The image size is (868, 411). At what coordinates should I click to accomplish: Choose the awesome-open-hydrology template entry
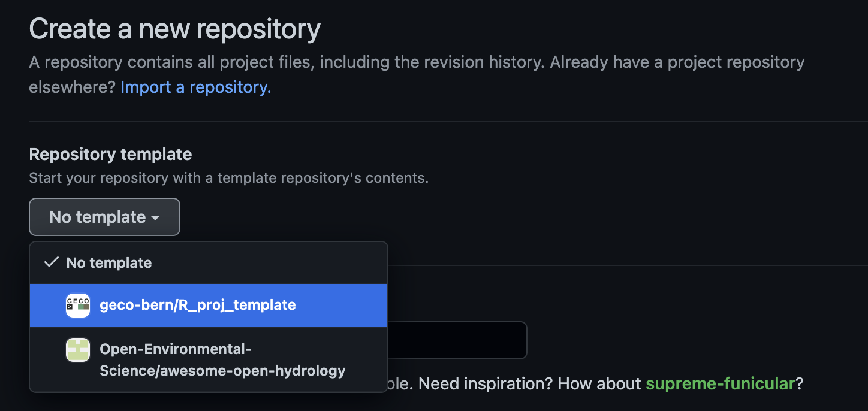pos(222,360)
